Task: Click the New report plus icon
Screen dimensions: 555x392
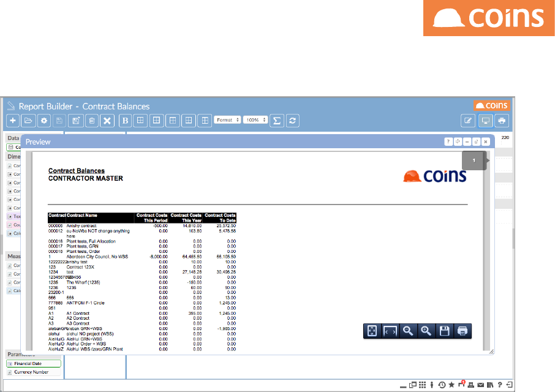Action: click(13, 121)
